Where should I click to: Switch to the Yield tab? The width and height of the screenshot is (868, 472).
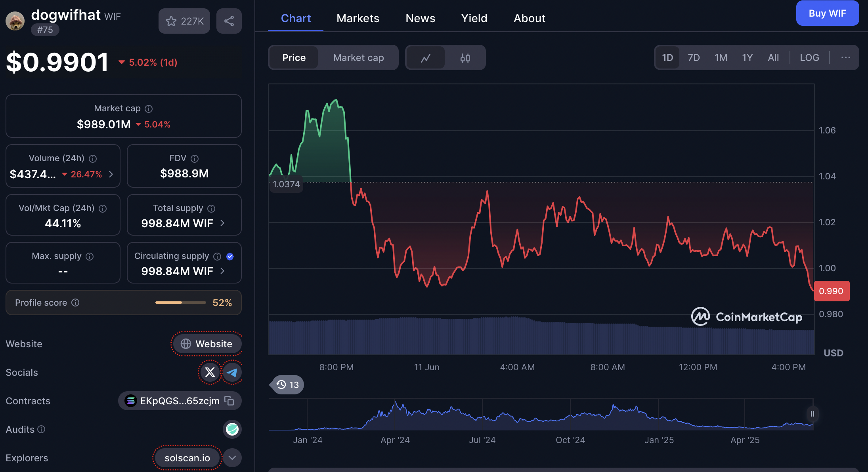coord(474,18)
